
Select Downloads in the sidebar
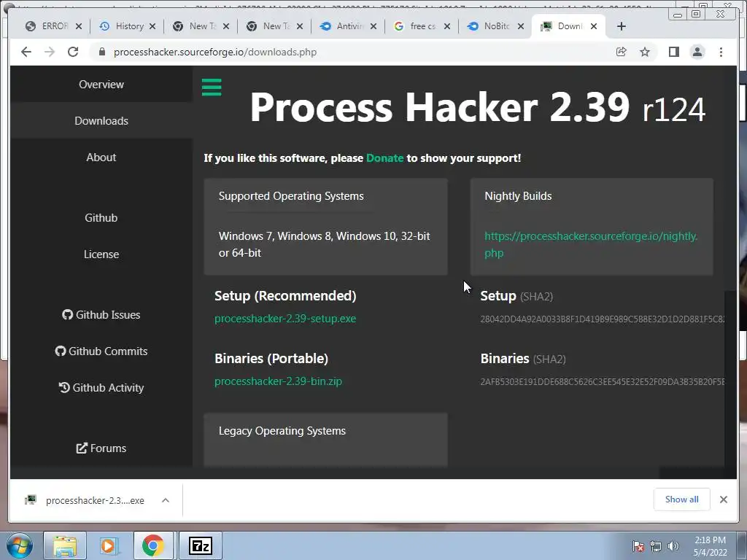101,121
